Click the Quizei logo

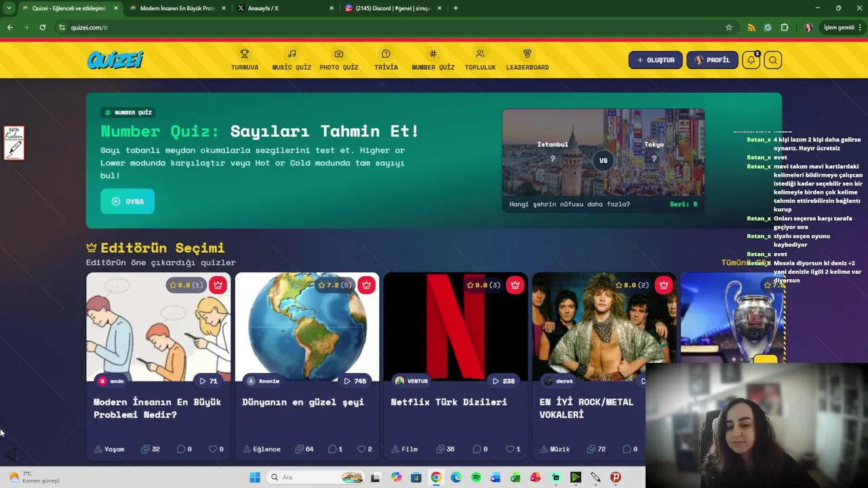tap(115, 60)
